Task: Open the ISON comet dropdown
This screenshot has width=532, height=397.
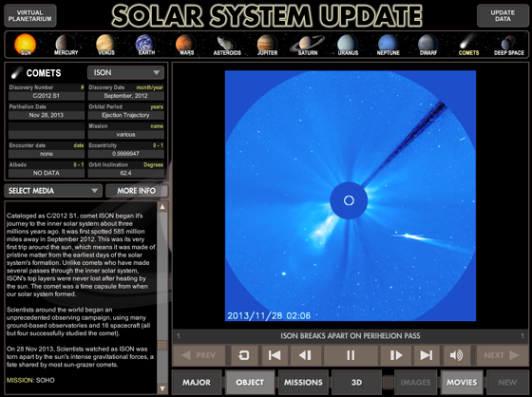Action: click(125, 72)
